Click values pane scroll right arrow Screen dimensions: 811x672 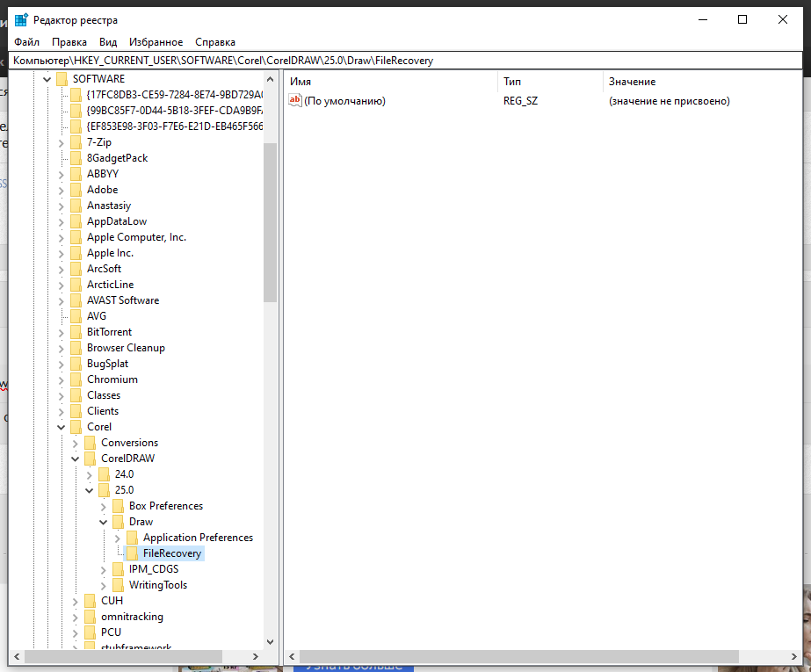(794, 656)
